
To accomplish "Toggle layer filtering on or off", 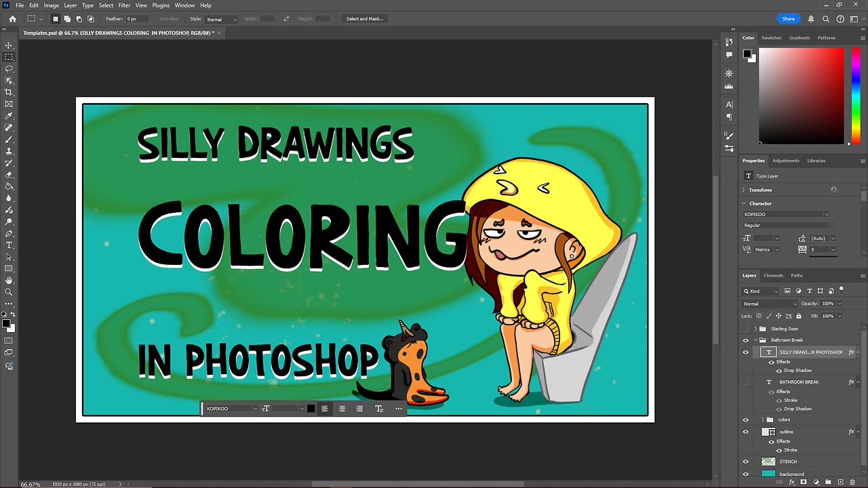I will coord(842,289).
